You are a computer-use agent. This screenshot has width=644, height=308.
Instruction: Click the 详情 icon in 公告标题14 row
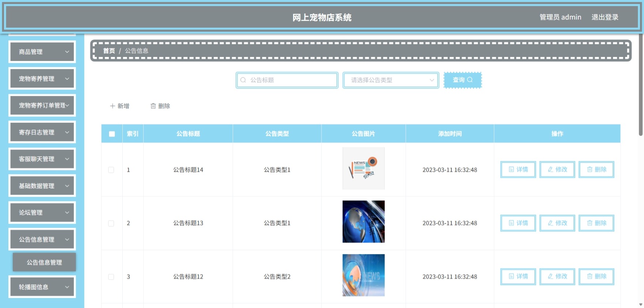click(x=511, y=169)
